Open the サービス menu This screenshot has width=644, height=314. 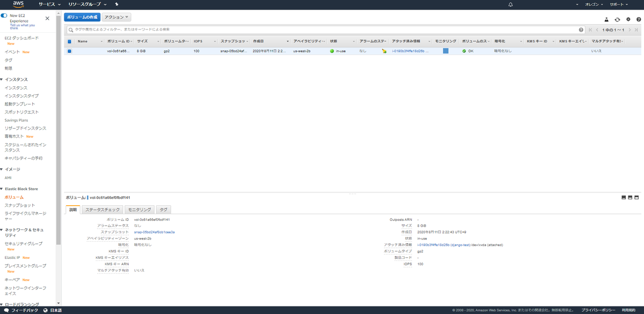[49, 4]
